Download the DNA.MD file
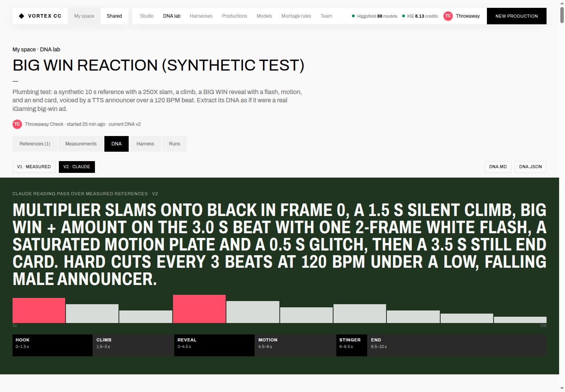 [x=498, y=167]
